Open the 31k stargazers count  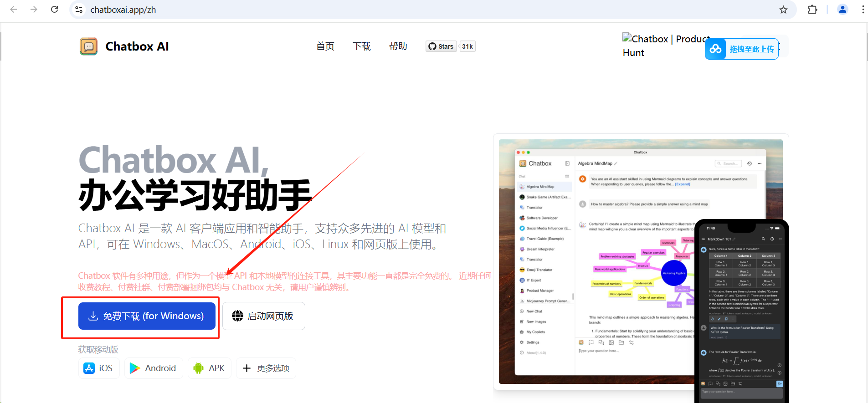click(467, 46)
